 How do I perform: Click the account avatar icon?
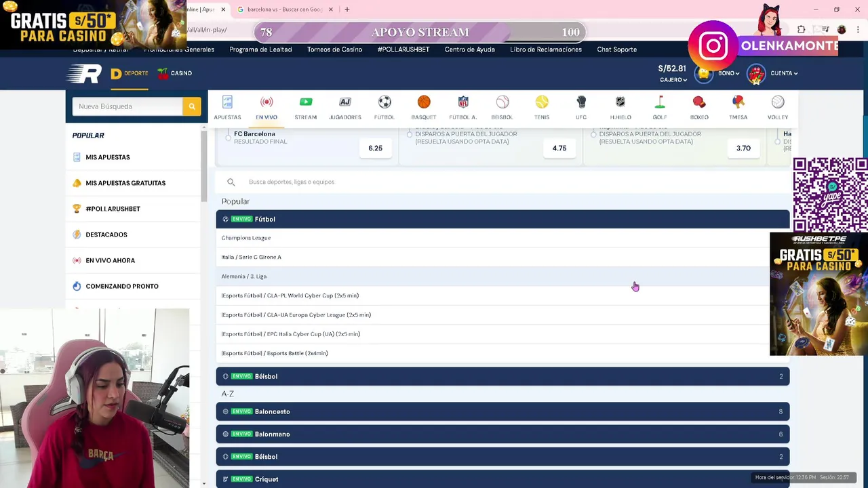pos(756,73)
